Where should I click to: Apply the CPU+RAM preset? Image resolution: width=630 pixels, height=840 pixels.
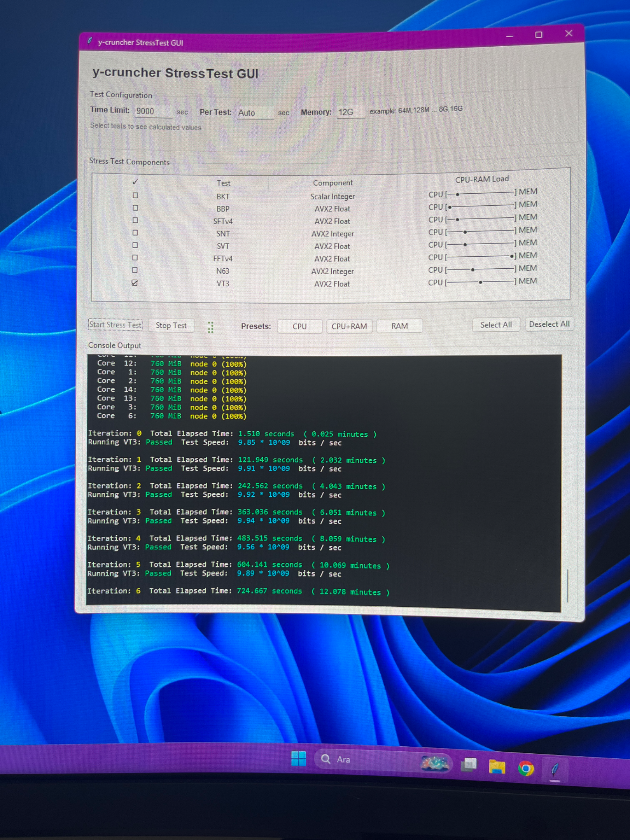(x=349, y=326)
